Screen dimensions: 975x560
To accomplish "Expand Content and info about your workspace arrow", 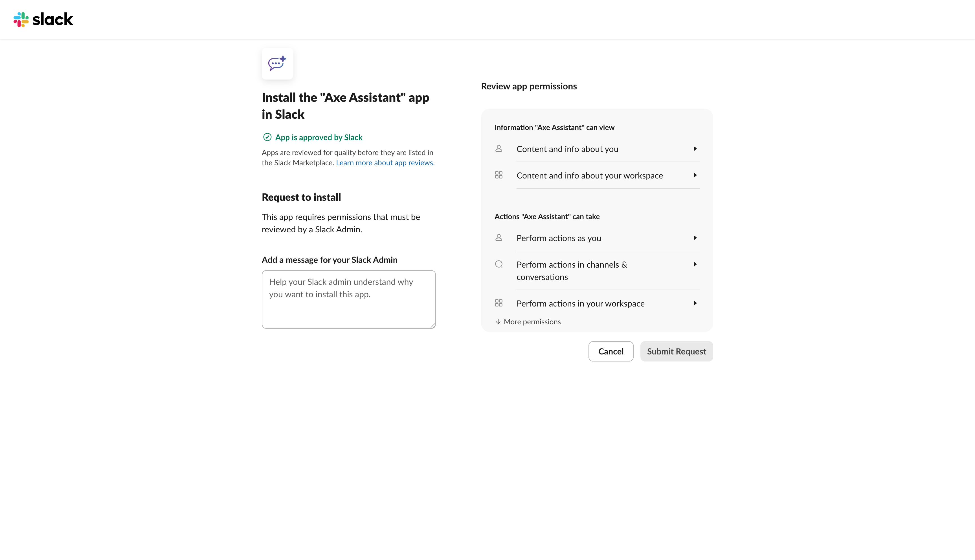I will pos(695,175).
